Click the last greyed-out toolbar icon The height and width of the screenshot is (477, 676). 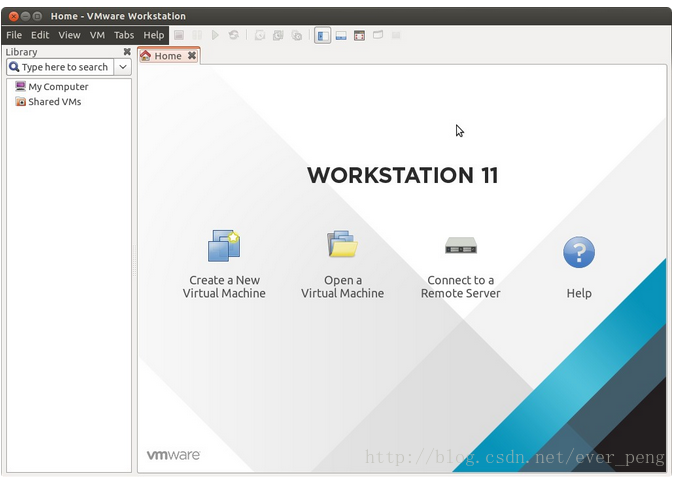pyautogui.click(x=396, y=35)
